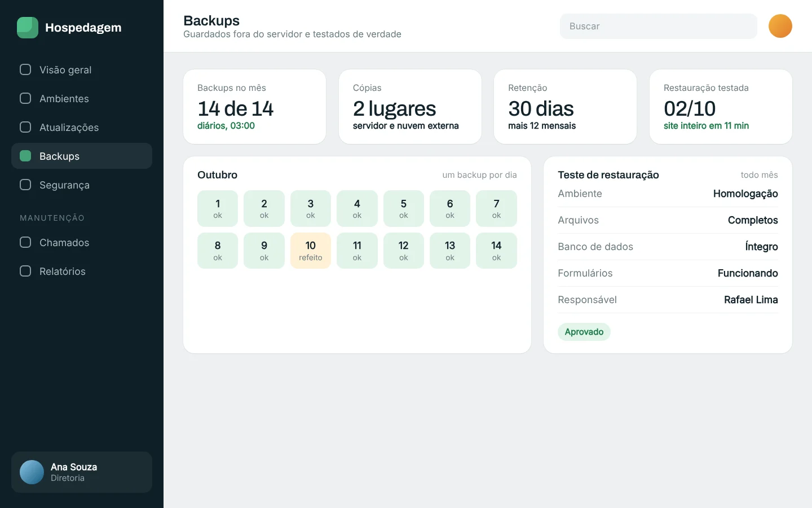Select the day 7 backup tile

coord(496,208)
